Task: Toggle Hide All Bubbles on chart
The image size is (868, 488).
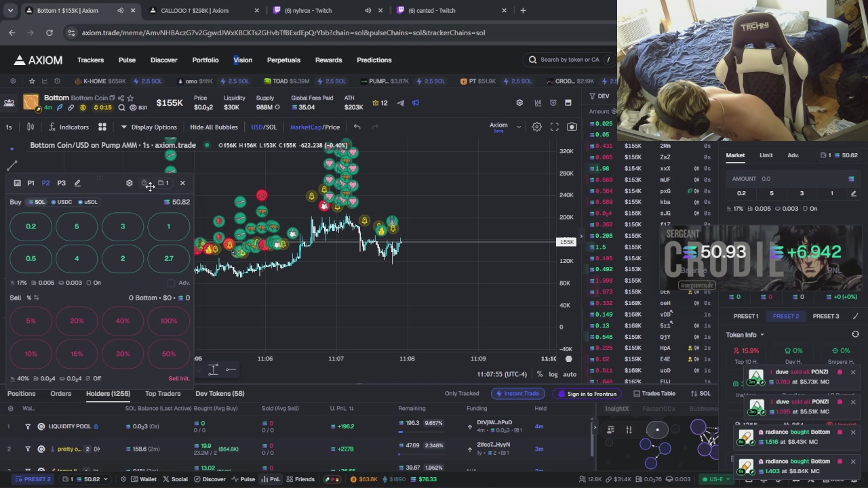Action: (214, 127)
